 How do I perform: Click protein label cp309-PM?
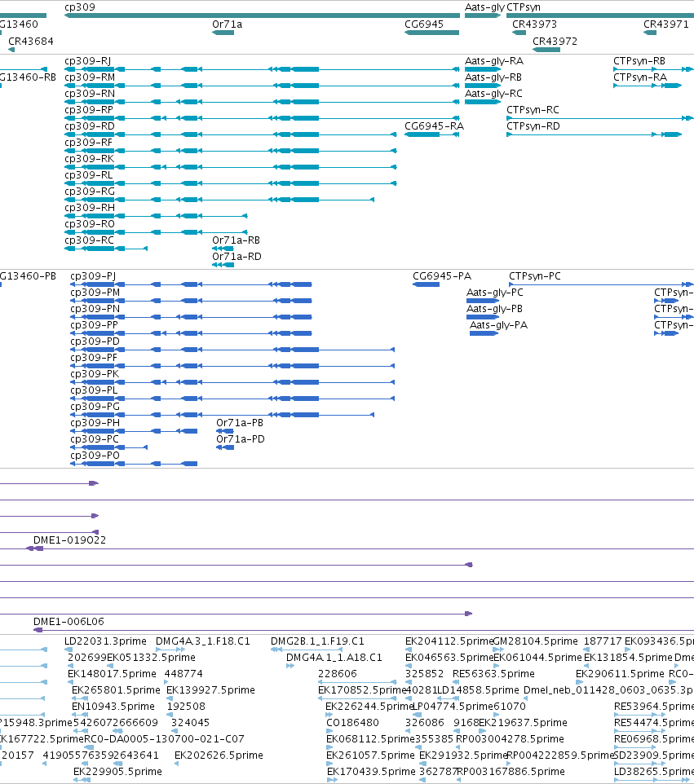[x=95, y=293]
